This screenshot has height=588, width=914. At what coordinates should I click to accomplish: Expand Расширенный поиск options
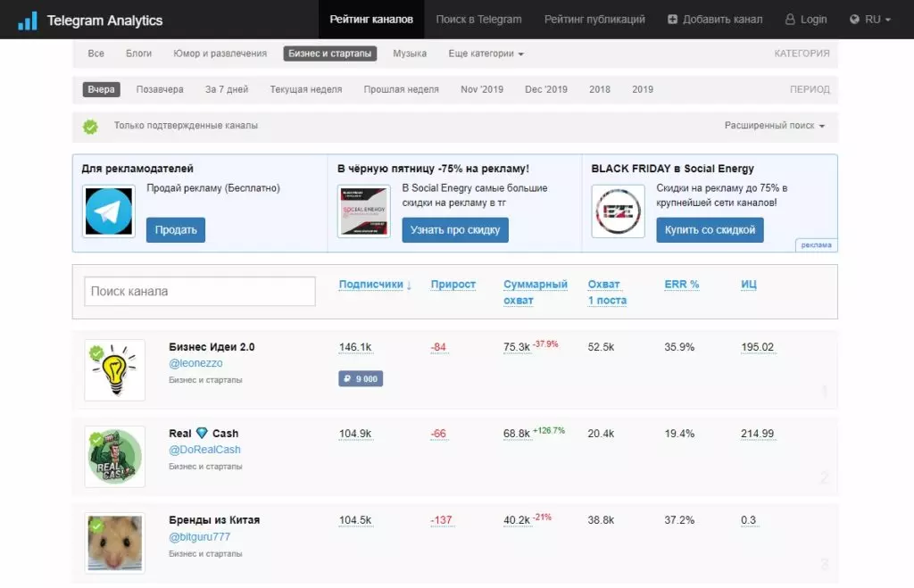(774, 125)
